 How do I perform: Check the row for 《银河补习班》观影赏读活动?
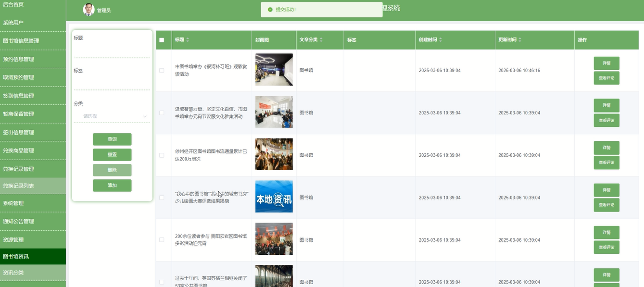point(162,71)
